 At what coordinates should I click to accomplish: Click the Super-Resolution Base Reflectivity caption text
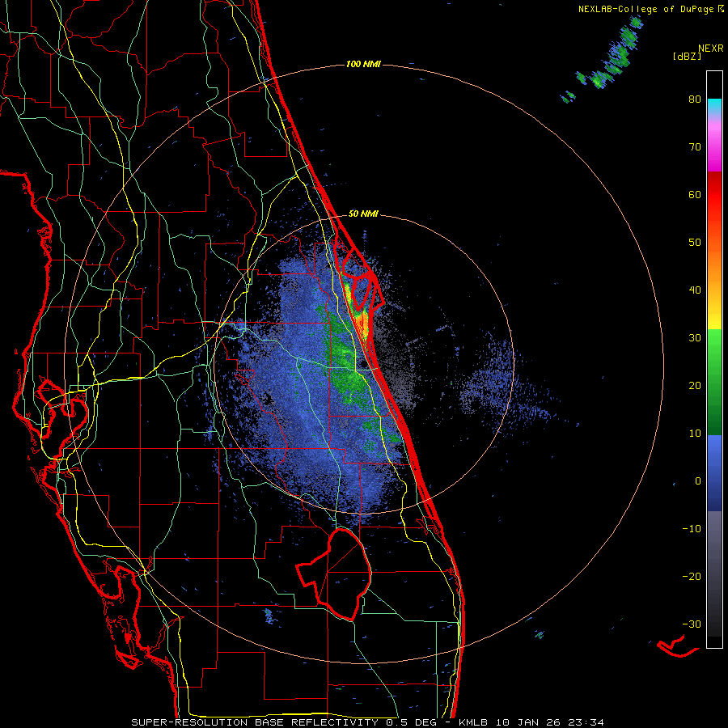pyautogui.click(x=368, y=722)
